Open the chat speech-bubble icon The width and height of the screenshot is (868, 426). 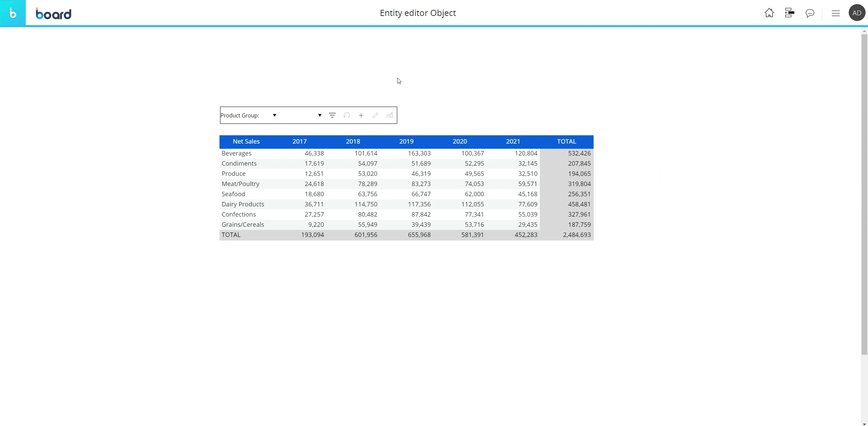pos(810,13)
